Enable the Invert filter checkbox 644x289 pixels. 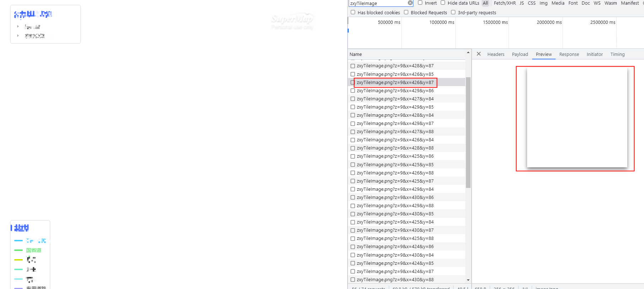point(420,3)
